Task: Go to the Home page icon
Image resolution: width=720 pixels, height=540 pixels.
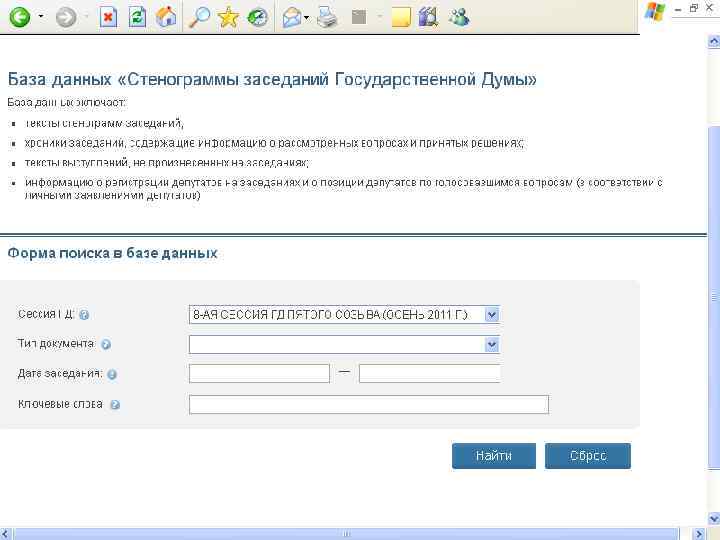Action: (166, 17)
